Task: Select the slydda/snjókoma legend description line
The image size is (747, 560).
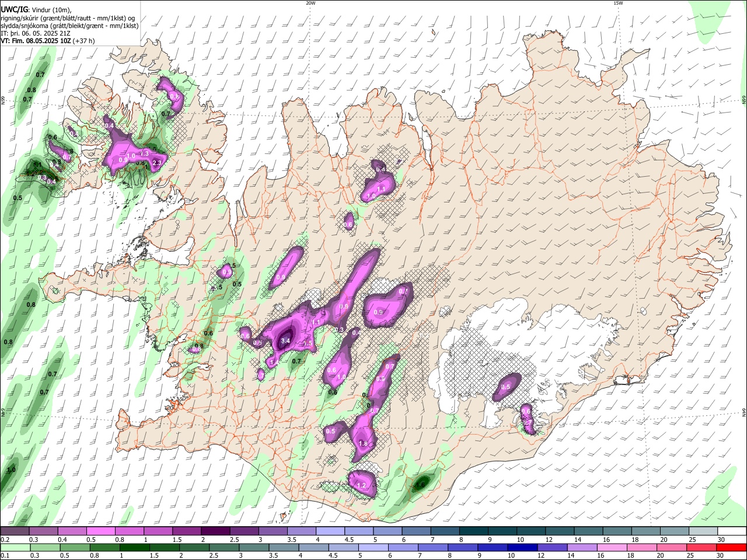Action: point(69,26)
